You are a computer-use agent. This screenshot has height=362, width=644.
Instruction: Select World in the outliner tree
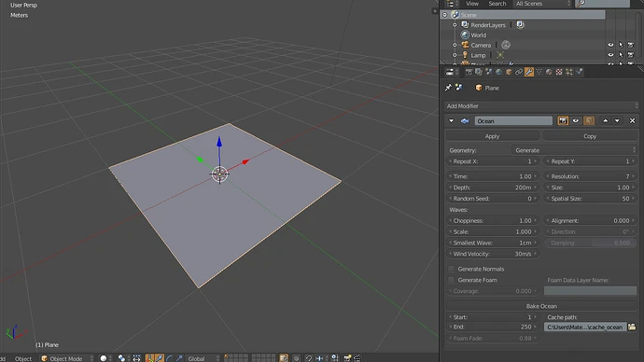(x=478, y=35)
